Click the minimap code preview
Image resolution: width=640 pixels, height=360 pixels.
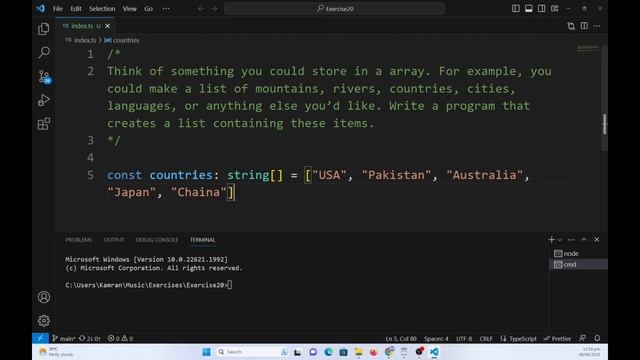[x=587, y=48]
